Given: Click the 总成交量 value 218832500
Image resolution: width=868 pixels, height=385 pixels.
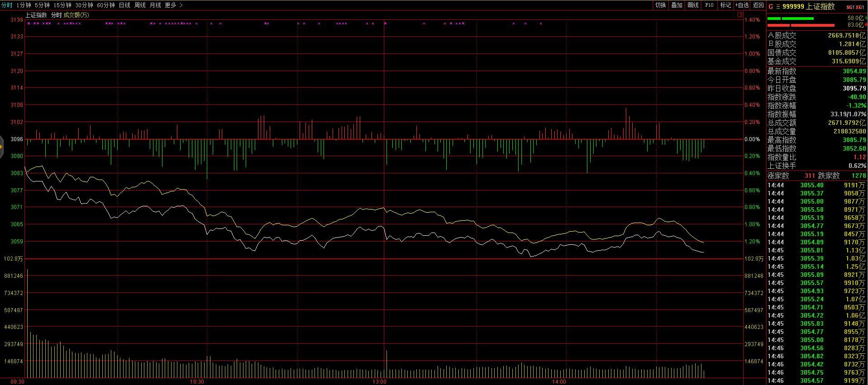Looking at the screenshot, I should [x=849, y=131].
